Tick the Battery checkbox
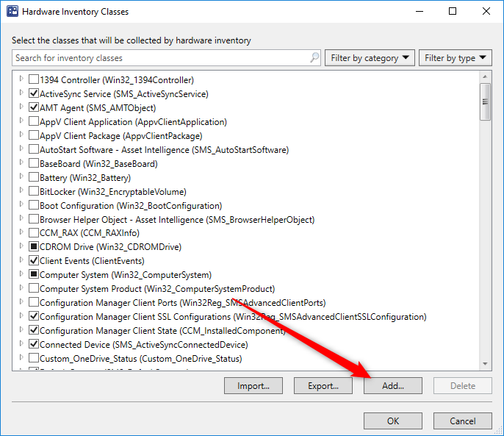 tap(34, 177)
